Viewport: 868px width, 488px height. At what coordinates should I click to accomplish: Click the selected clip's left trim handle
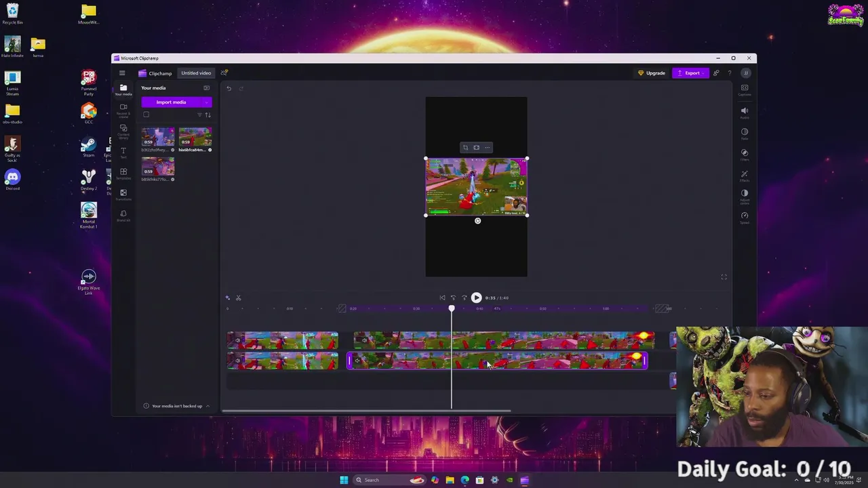[349, 361]
